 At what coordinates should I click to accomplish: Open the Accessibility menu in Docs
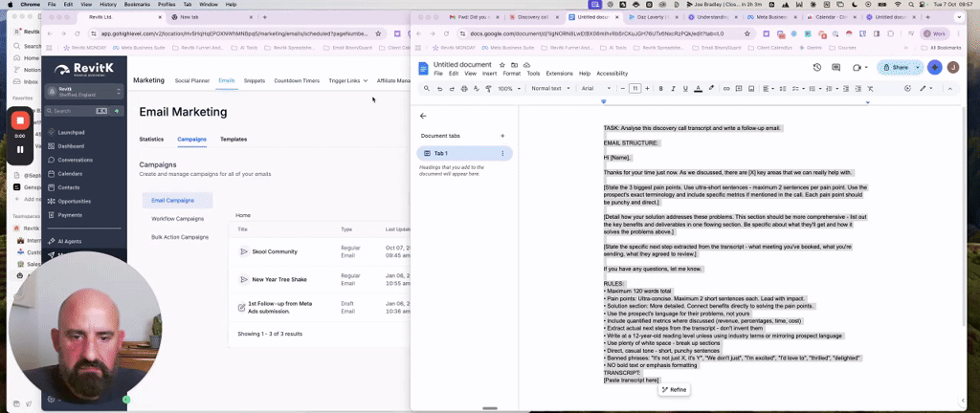[612, 74]
